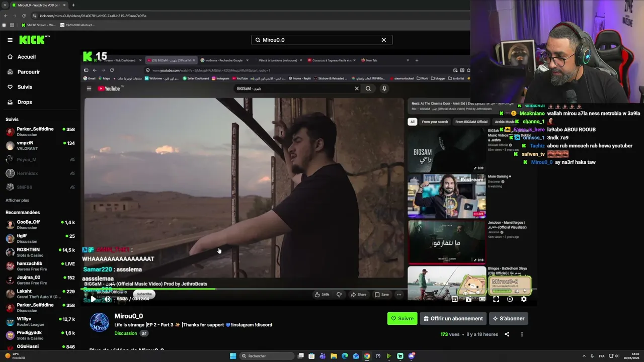The width and height of the screenshot is (644, 362).
Task: Mute the VOD with the volume icon
Action: point(107,299)
